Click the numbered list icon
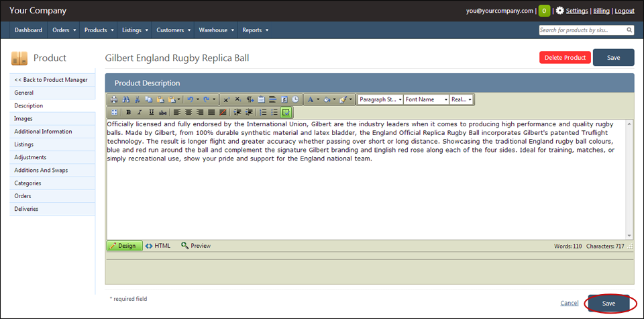 click(263, 112)
